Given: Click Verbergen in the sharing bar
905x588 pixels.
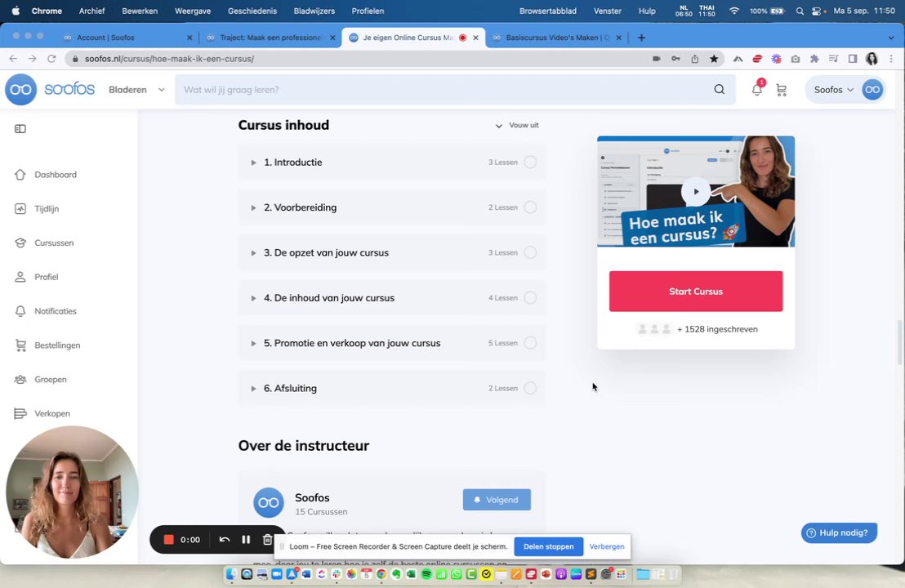Looking at the screenshot, I should [x=607, y=546].
